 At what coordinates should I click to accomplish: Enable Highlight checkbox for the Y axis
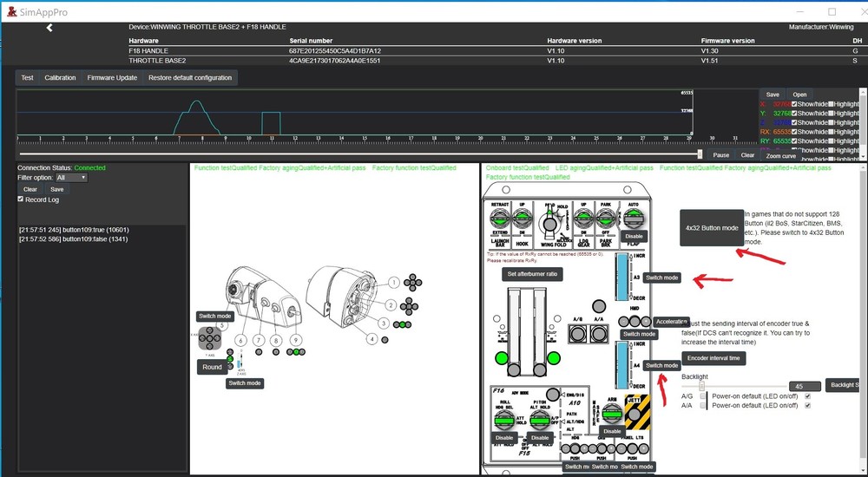click(x=832, y=113)
